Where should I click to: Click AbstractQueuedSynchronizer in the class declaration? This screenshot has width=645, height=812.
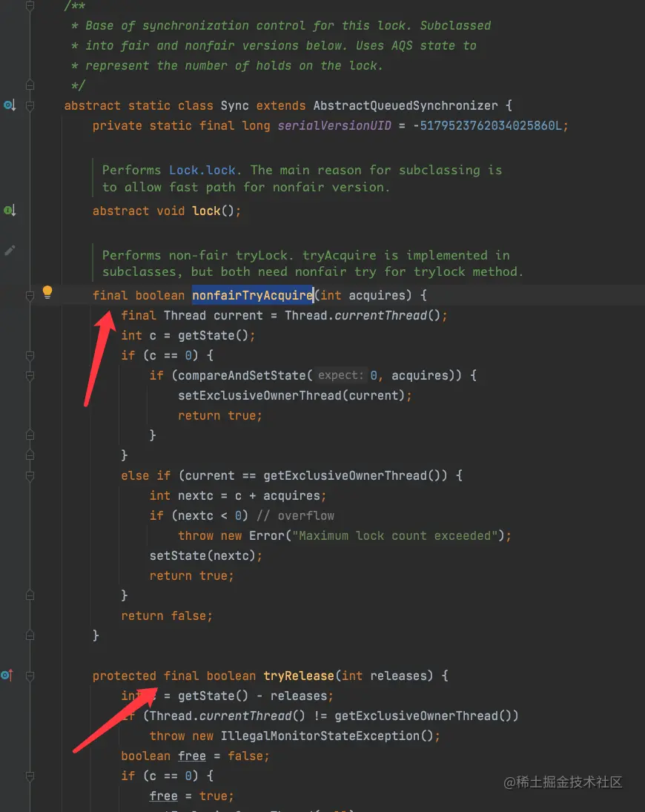click(x=406, y=105)
